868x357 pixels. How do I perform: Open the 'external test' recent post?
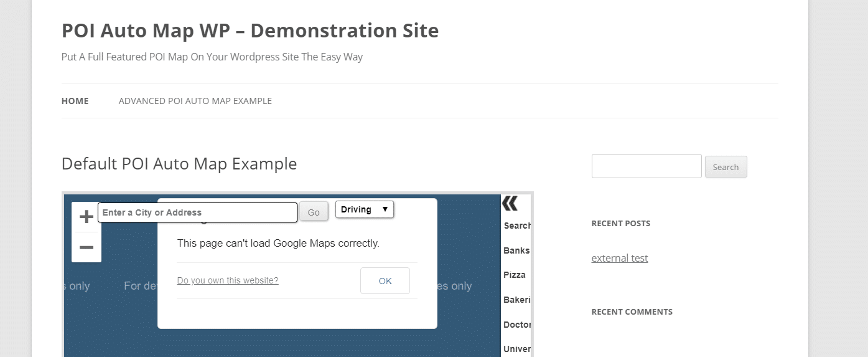point(620,258)
